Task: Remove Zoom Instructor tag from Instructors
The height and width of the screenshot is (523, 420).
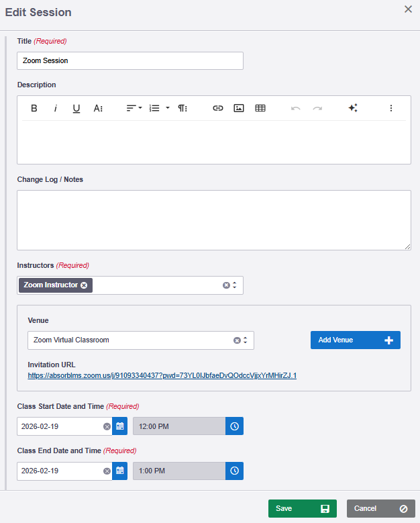Action: click(84, 285)
